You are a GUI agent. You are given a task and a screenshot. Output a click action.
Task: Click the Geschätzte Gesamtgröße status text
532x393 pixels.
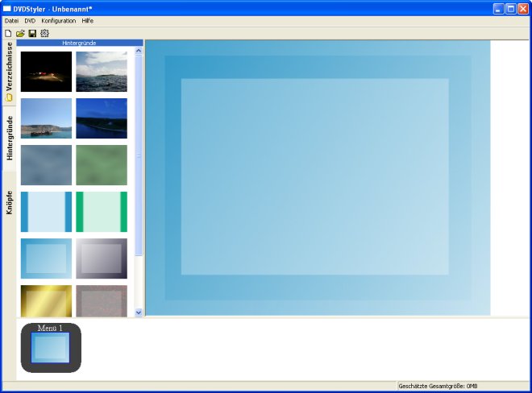(438, 386)
